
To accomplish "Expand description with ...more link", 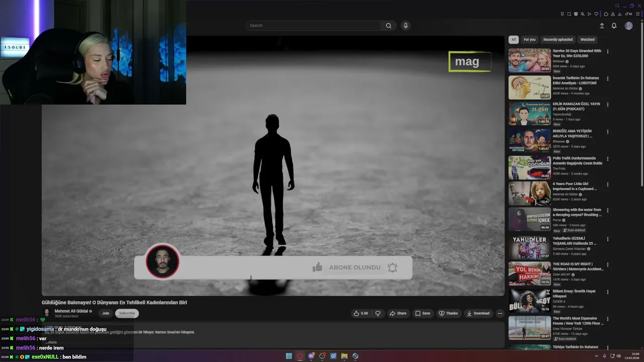I will click(51, 342).
